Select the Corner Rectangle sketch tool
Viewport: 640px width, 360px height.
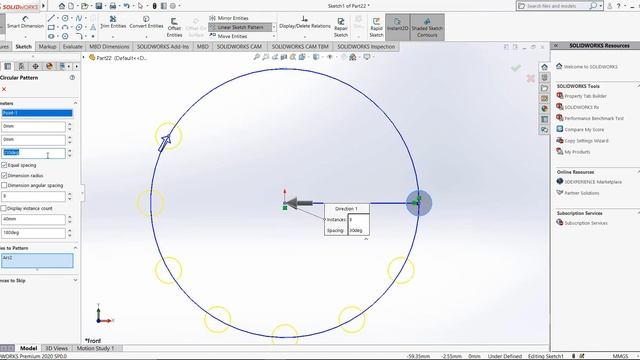coord(51,27)
